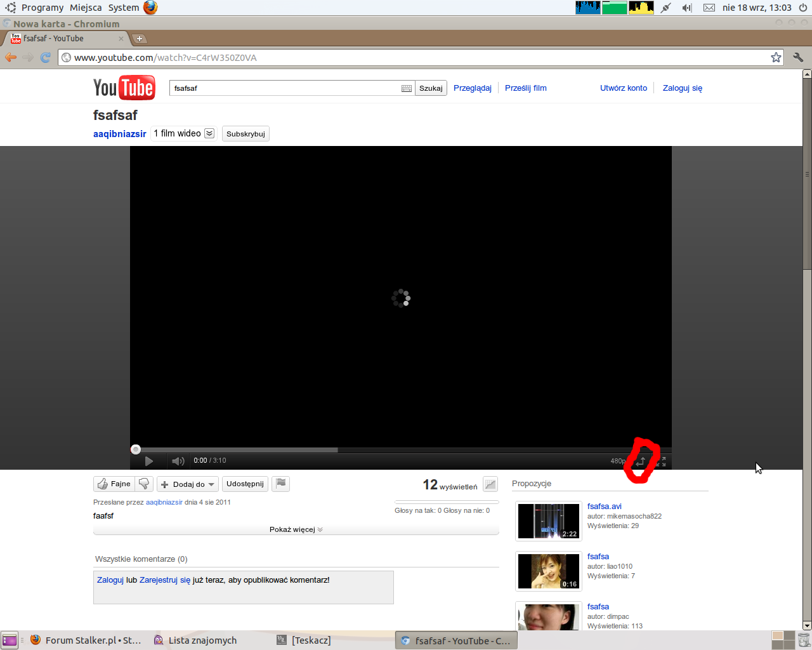Open the fsafsa.avi video thumbnail

(549, 521)
